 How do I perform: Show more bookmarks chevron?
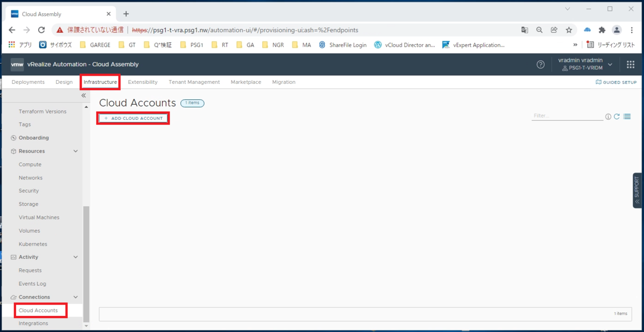coord(575,45)
